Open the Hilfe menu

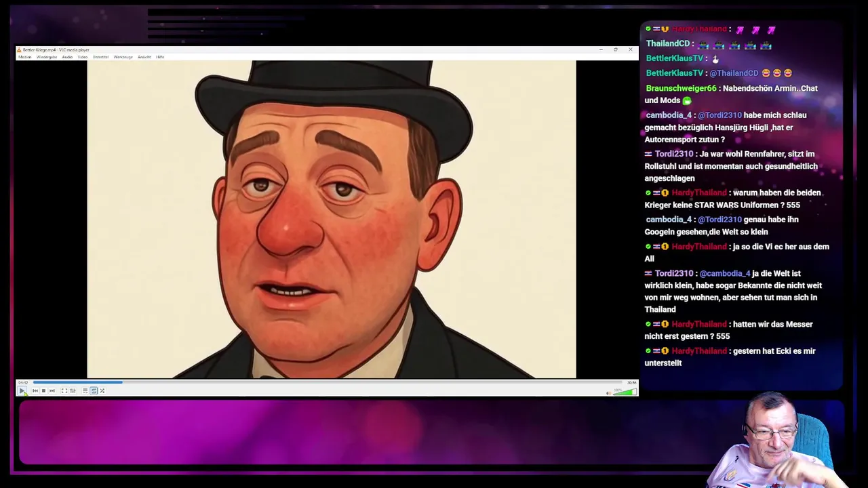[x=160, y=57]
